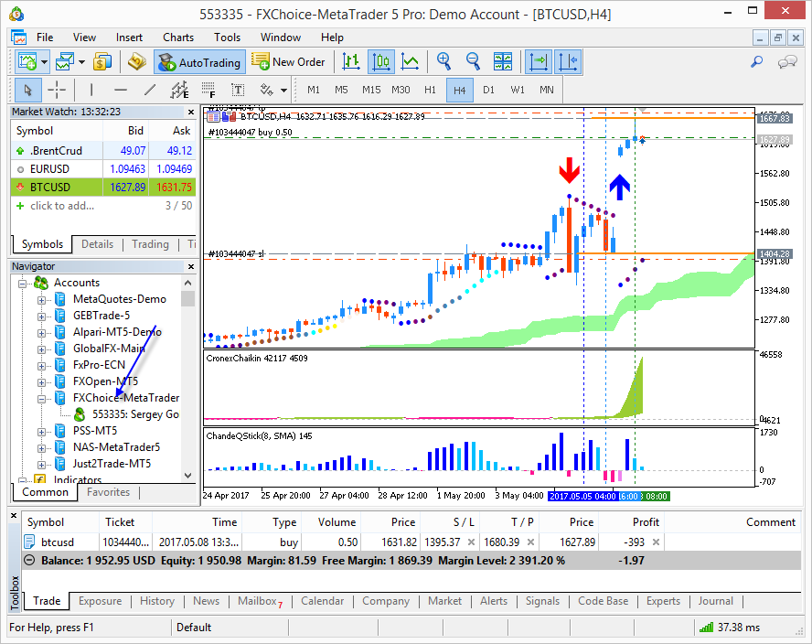Open the Insert menu
The image size is (812, 644).
(129, 38)
